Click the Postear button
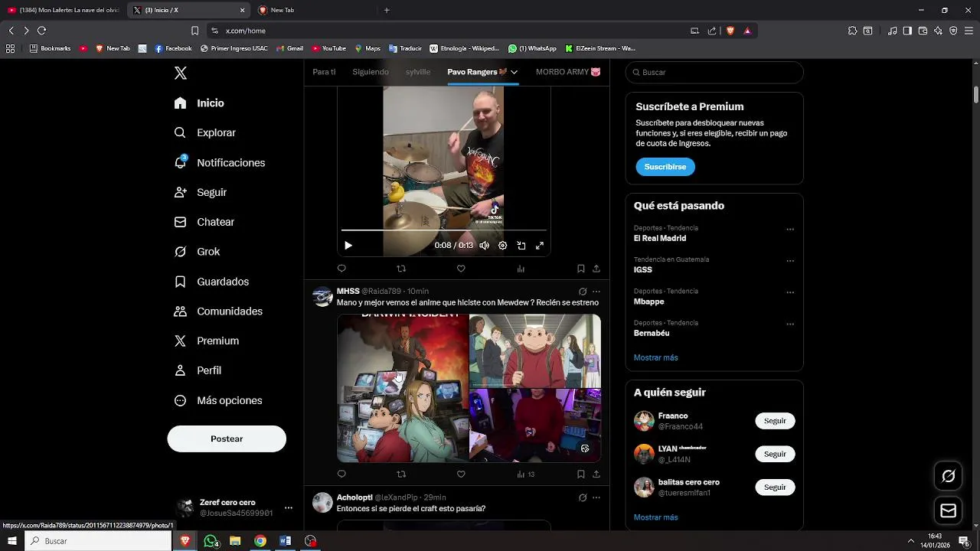 (227, 439)
